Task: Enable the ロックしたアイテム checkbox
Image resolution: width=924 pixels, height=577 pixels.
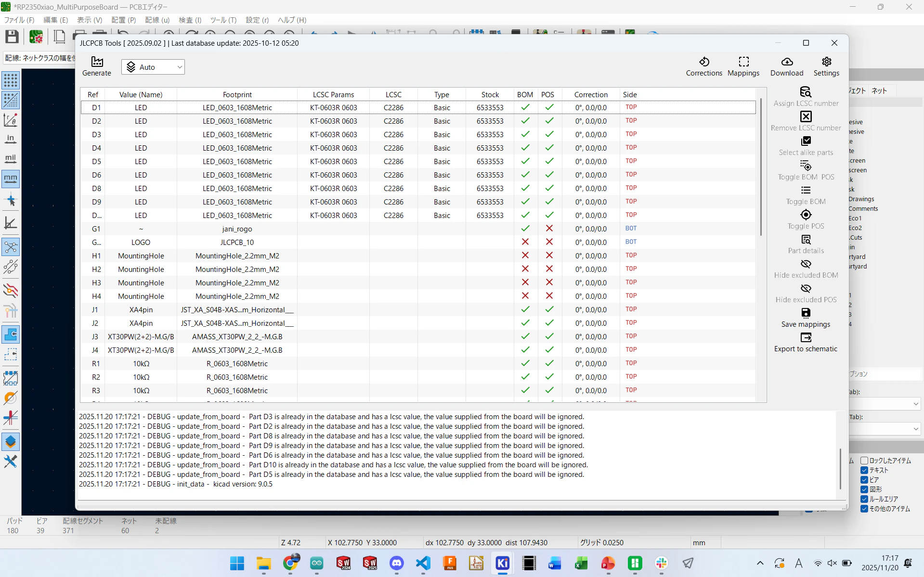Action: point(864,461)
